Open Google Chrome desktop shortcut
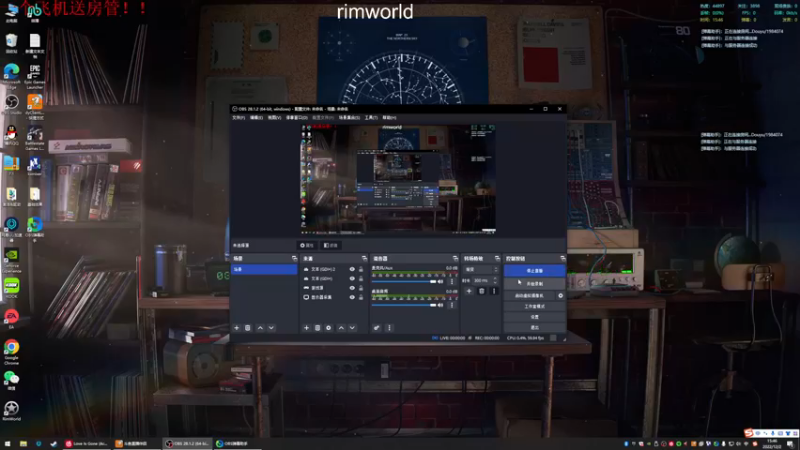Image resolution: width=800 pixels, height=450 pixels. point(11,352)
